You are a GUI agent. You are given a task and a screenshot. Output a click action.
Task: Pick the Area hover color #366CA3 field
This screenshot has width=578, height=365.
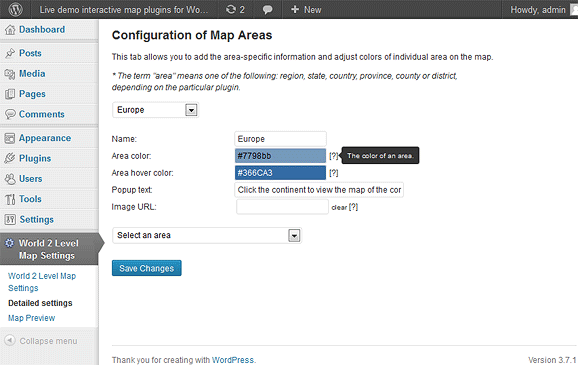click(281, 173)
